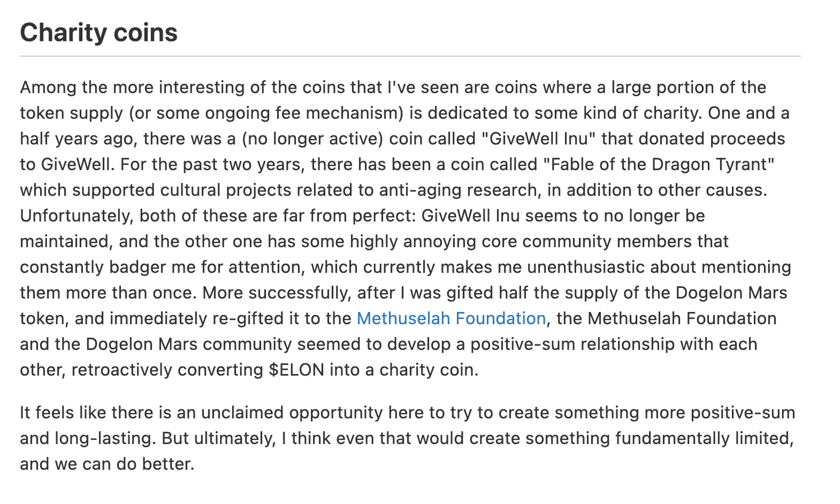Click the "Charity coins" heading

[x=99, y=32]
